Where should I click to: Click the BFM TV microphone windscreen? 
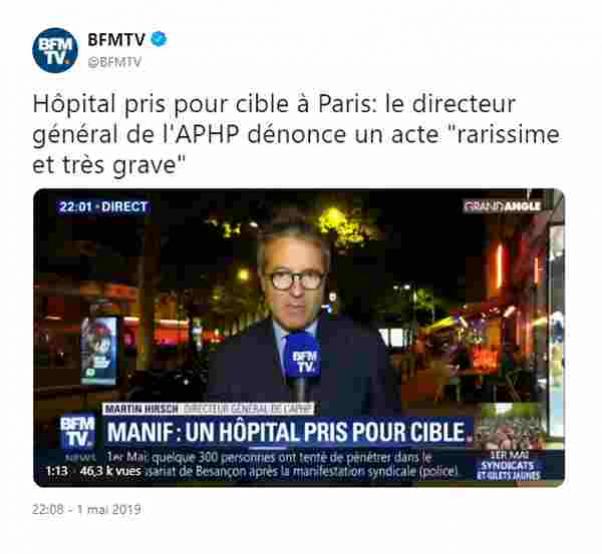click(303, 357)
